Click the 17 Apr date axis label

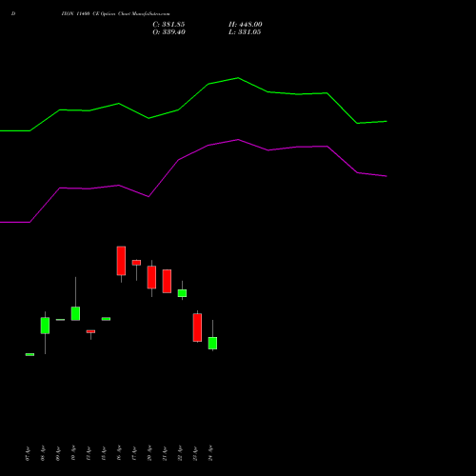click(x=134, y=453)
